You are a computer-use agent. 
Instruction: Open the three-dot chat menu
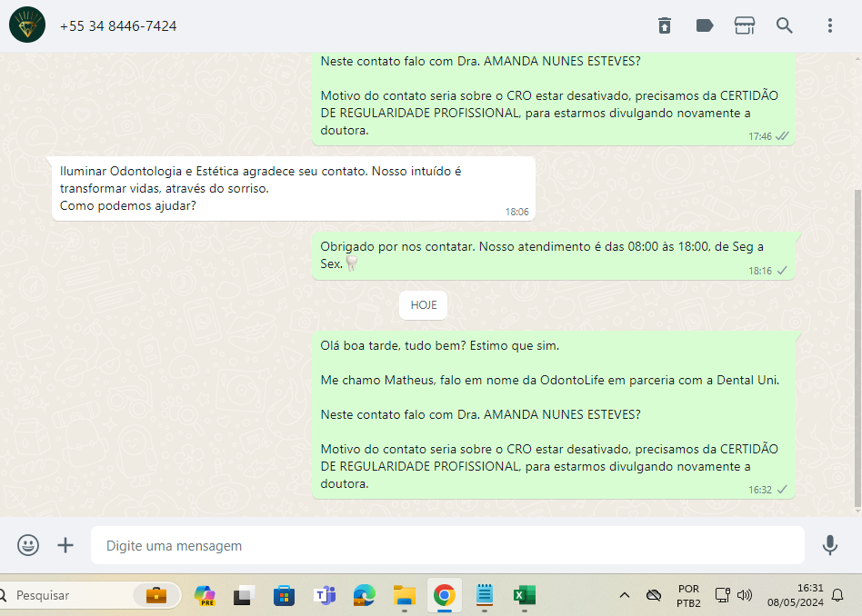point(830,25)
